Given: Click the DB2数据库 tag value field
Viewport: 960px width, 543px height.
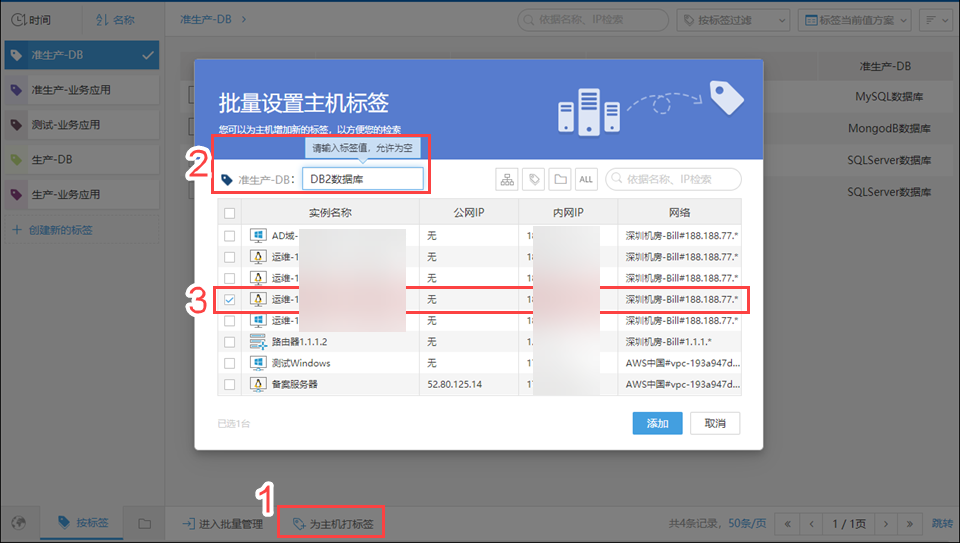Looking at the screenshot, I should click(x=362, y=180).
